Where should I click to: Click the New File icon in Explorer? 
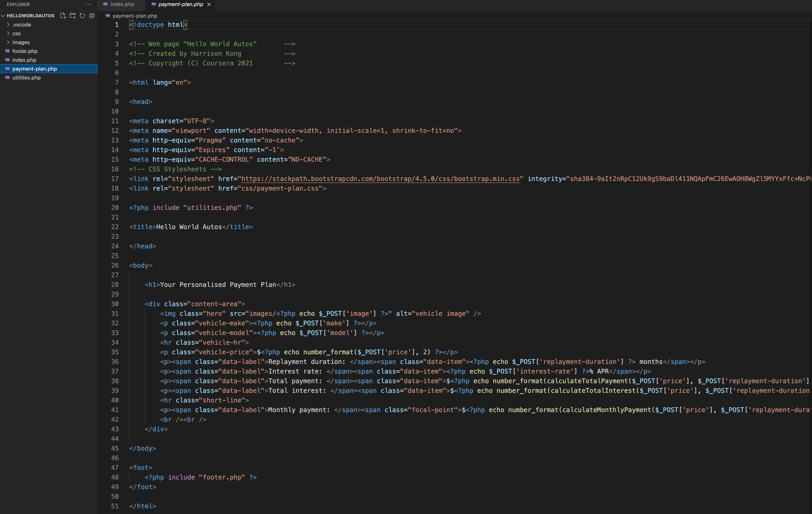pos(63,15)
